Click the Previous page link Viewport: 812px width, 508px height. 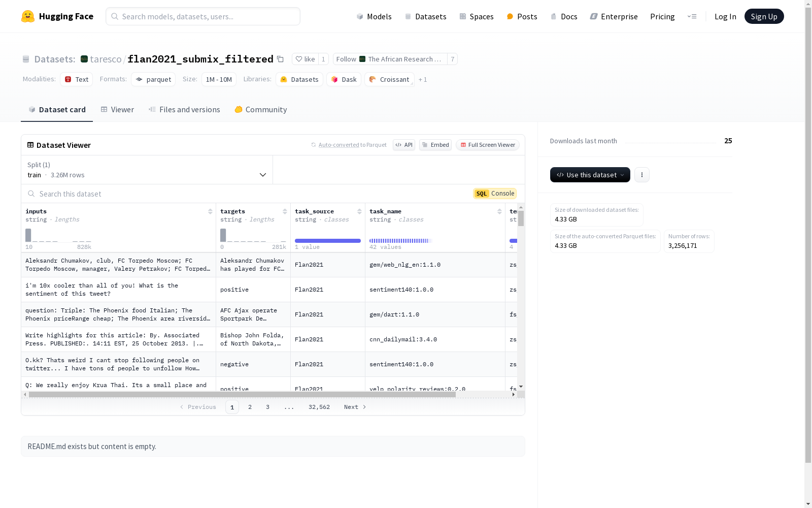pos(198,407)
